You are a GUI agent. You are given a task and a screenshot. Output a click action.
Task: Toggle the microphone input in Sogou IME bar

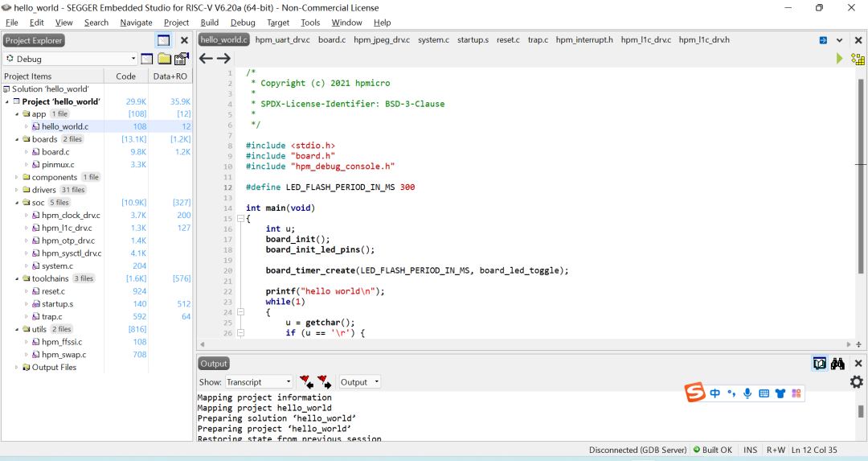[x=747, y=393]
